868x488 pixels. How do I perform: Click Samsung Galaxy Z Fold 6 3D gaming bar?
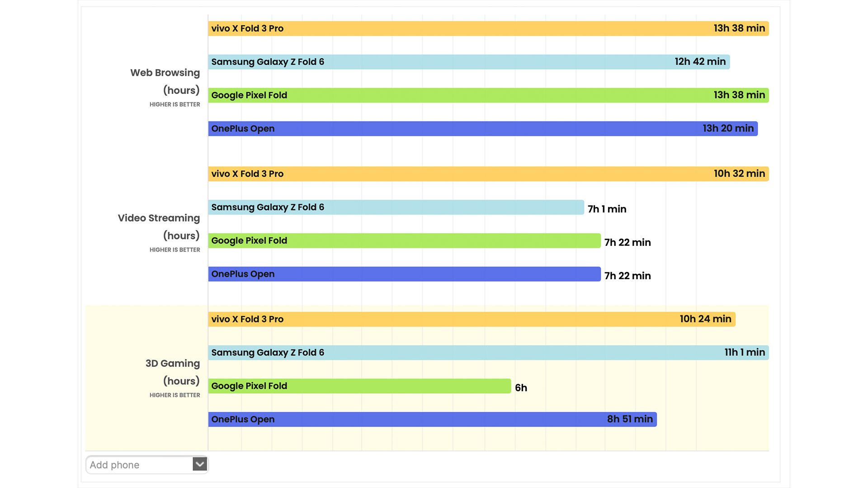(x=488, y=353)
